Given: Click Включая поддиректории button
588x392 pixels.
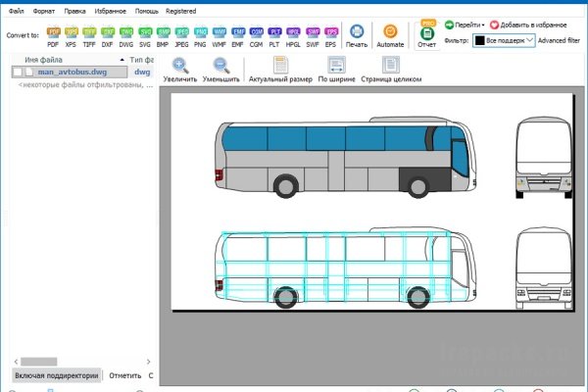Looking at the screenshot, I should point(57,375).
